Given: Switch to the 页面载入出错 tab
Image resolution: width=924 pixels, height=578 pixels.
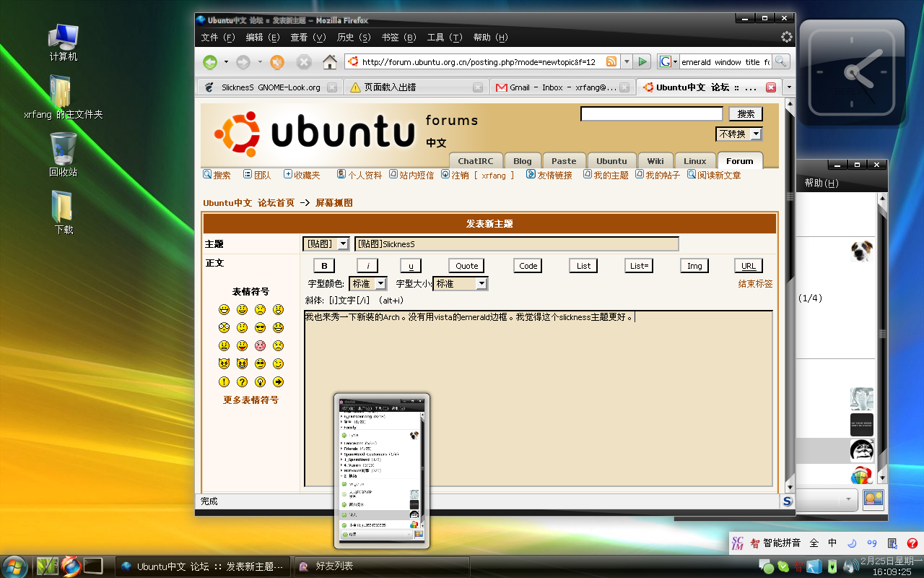Looking at the screenshot, I should point(416,87).
